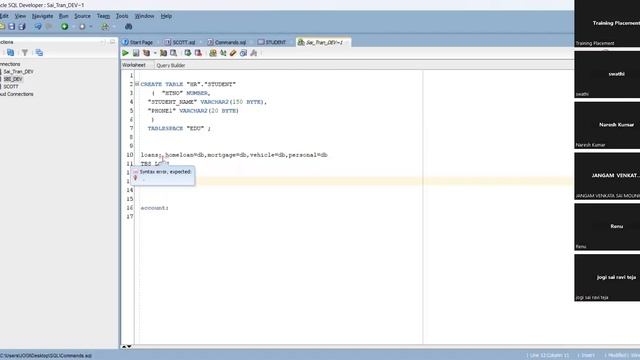
Task: Click the Back navigation arrow icon
Action: 38,27
